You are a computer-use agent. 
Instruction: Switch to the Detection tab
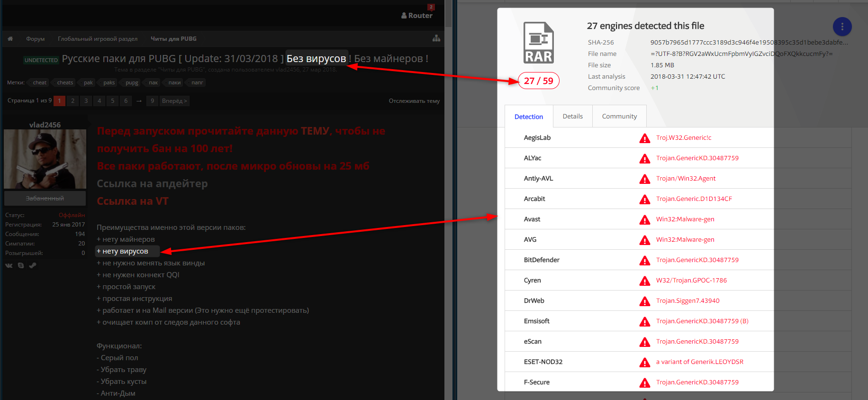click(x=529, y=117)
